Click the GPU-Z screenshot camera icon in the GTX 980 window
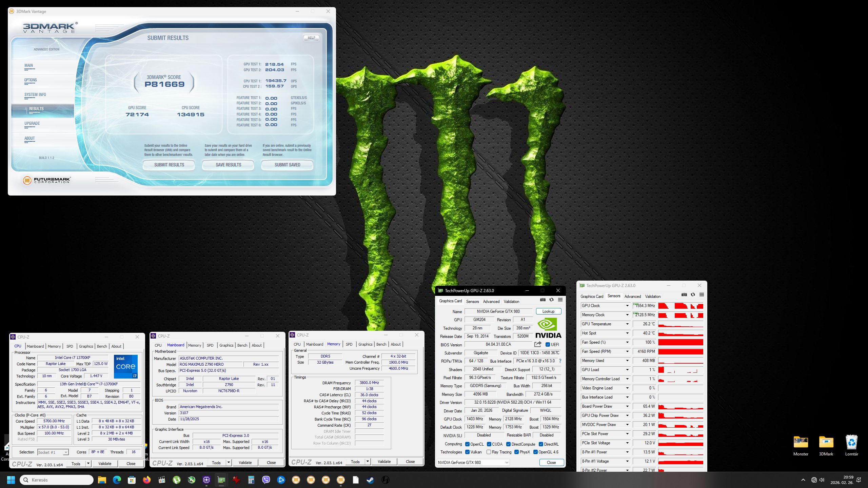This screenshot has width=868, height=488. [542, 300]
